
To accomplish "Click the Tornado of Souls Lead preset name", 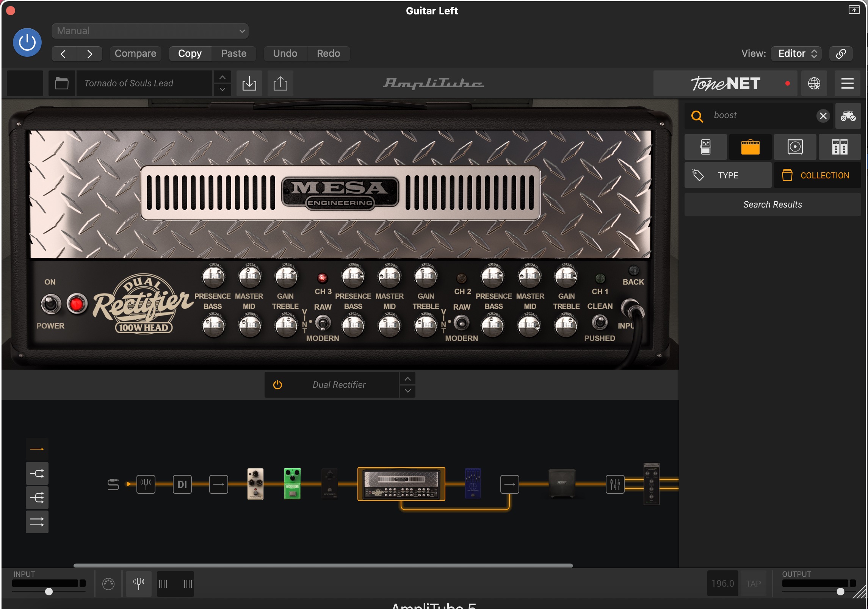I will coord(144,83).
